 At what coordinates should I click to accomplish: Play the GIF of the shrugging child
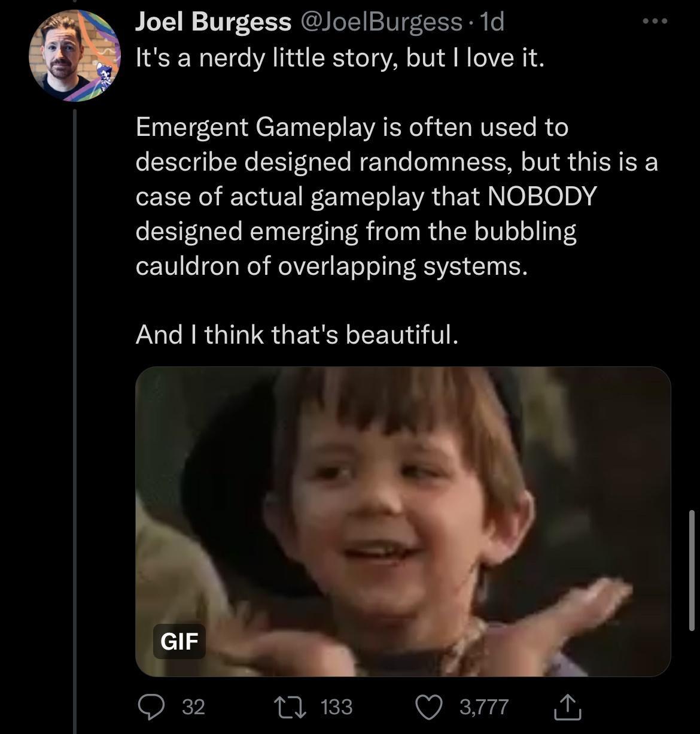click(x=403, y=521)
